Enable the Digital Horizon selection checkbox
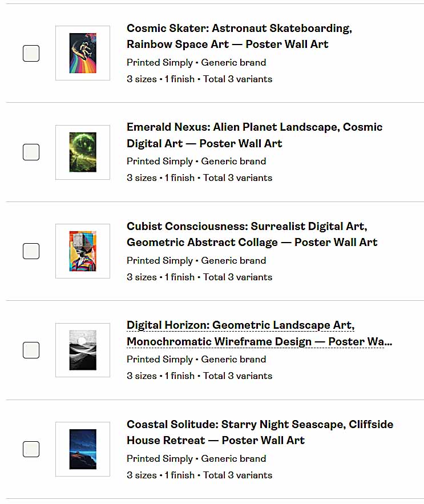Image resolution: width=424 pixels, height=504 pixels. (31, 350)
